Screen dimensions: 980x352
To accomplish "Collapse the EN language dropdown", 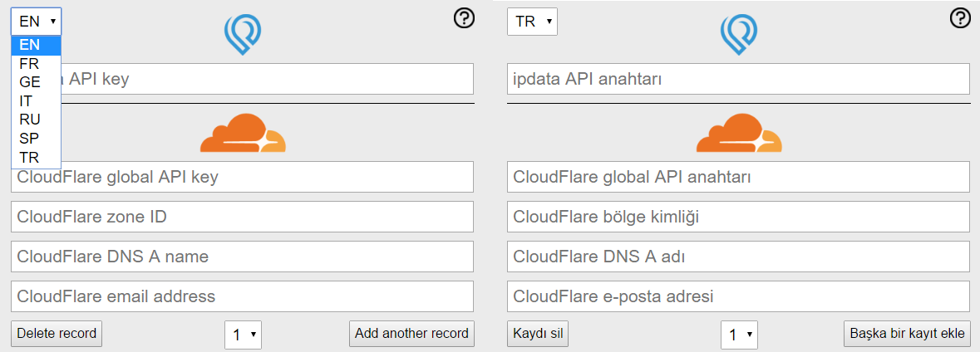I will tap(37, 22).
